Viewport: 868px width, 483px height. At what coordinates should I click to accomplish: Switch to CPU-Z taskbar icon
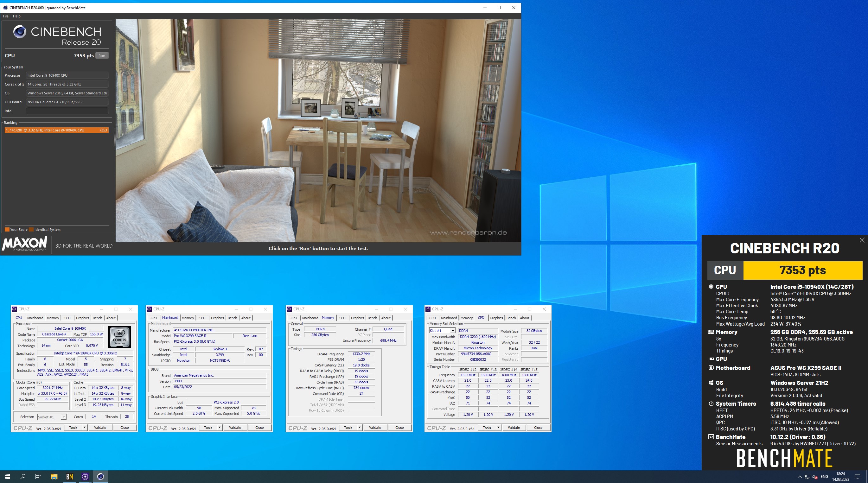coord(85,476)
